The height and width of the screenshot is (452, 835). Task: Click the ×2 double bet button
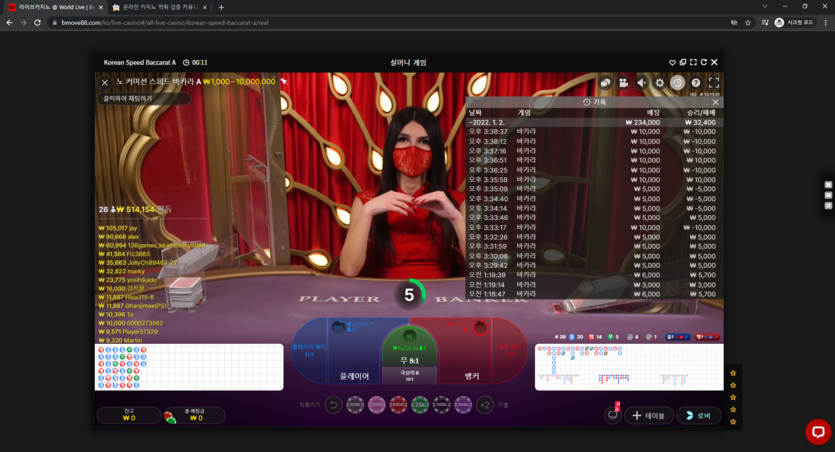(x=485, y=405)
